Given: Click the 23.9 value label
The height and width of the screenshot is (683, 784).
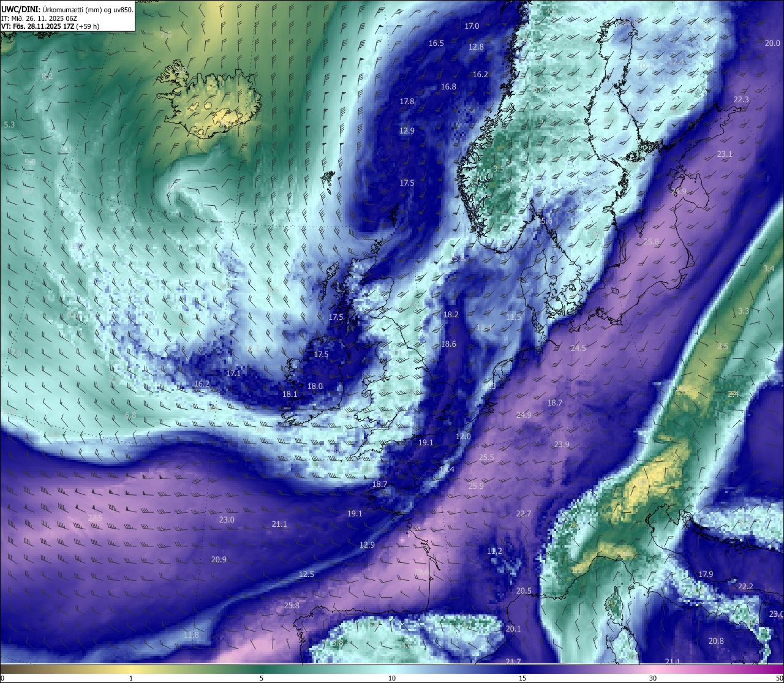Looking at the screenshot, I should click(x=562, y=445).
